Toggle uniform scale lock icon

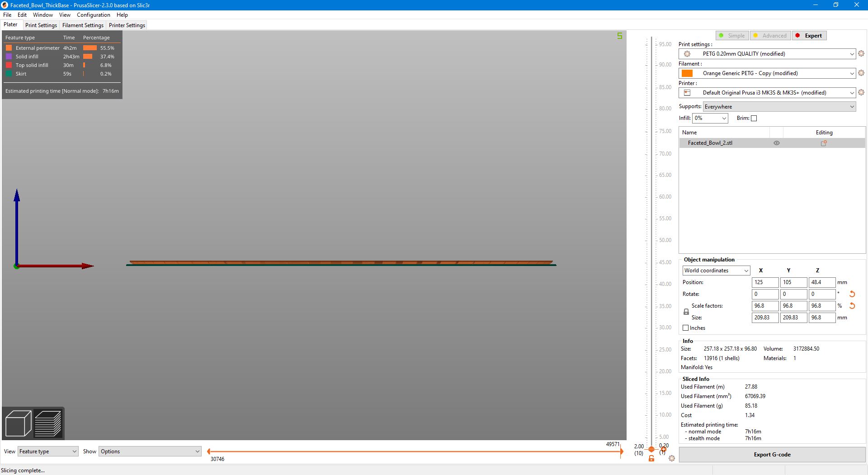pyautogui.click(x=686, y=312)
